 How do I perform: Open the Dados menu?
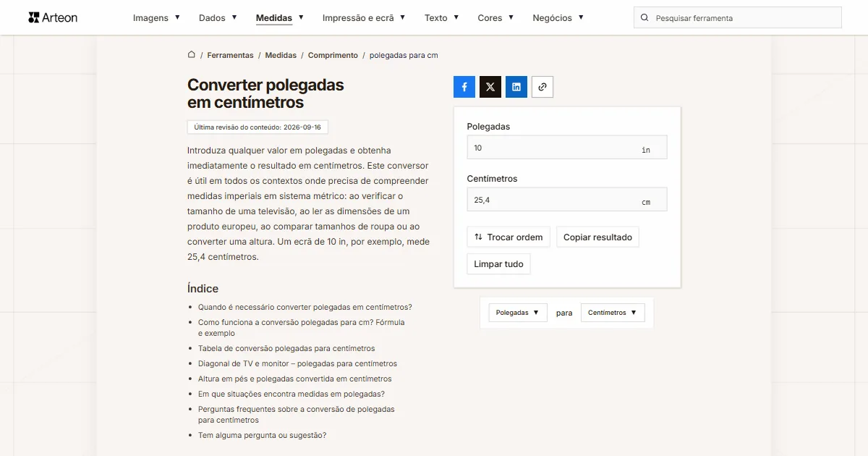(218, 18)
